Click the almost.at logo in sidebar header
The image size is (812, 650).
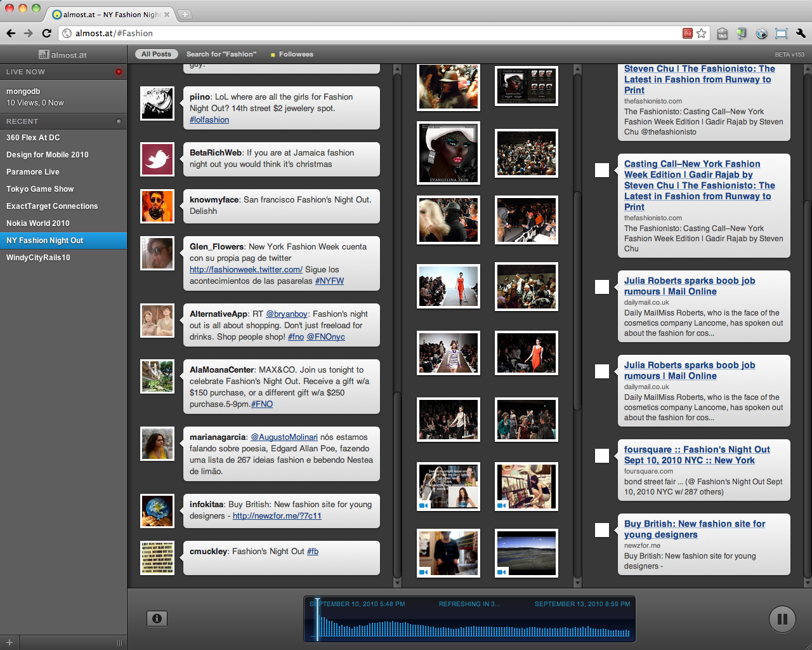tap(63, 55)
